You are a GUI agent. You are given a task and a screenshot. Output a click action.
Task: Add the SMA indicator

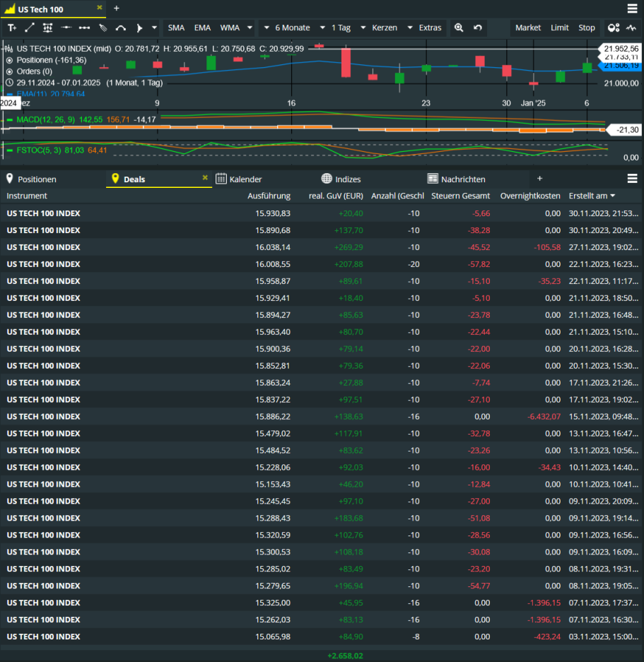click(x=176, y=28)
